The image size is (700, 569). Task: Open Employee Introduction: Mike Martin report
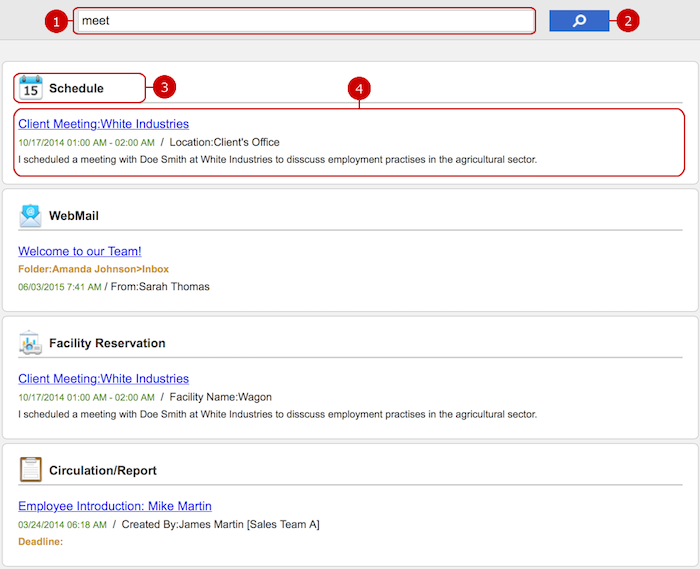coord(115,506)
